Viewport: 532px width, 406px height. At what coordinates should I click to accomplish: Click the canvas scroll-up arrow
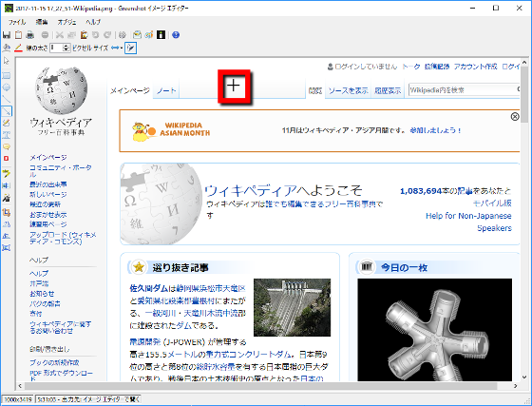pyautogui.click(x=524, y=63)
